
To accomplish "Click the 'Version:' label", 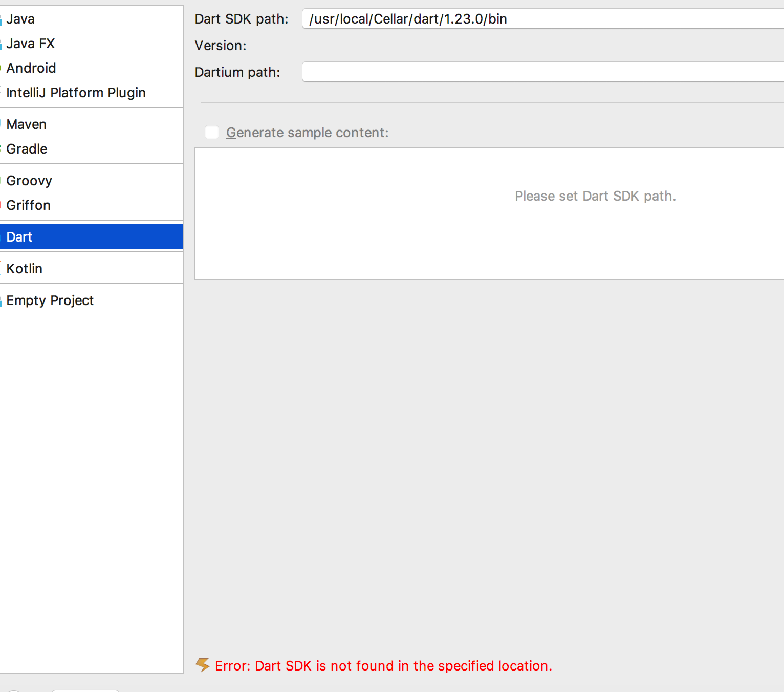I will click(221, 46).
